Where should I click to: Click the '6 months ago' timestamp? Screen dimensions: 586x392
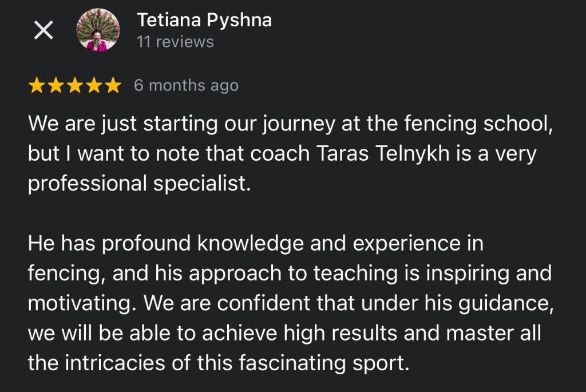[186, 86]
